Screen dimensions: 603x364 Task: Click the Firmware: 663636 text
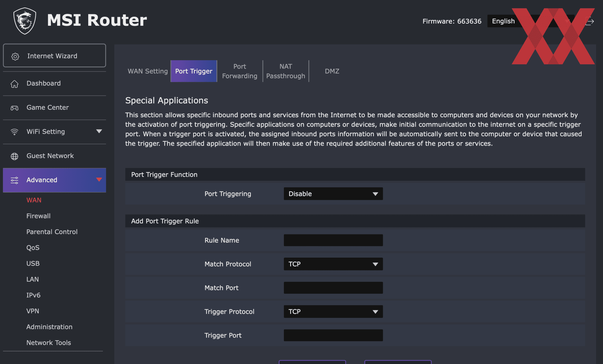point(452,21)
